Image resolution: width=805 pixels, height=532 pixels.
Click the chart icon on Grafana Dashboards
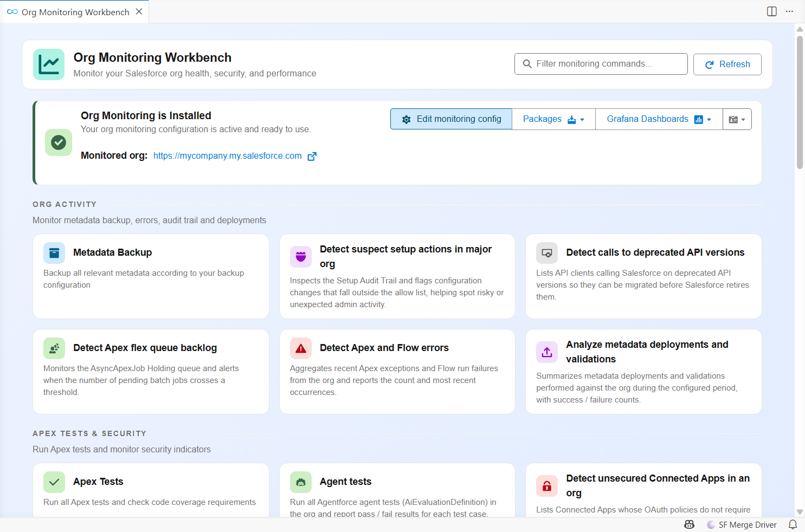click(699, 119)
